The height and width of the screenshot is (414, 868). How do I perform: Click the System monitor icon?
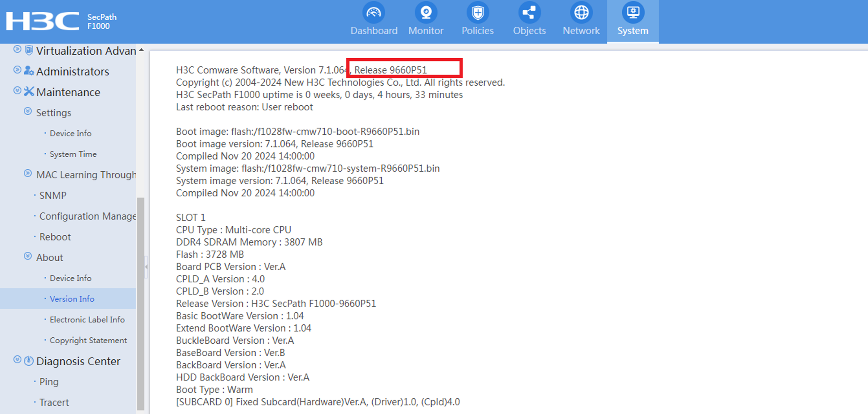(x=633, y=13)
